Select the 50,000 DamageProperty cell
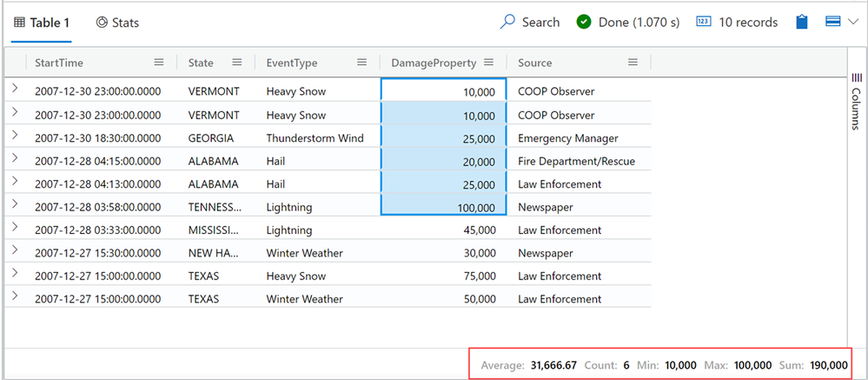The height and width of the screenshot is (380, 868). pyautogui.click(x=443, y=298)
